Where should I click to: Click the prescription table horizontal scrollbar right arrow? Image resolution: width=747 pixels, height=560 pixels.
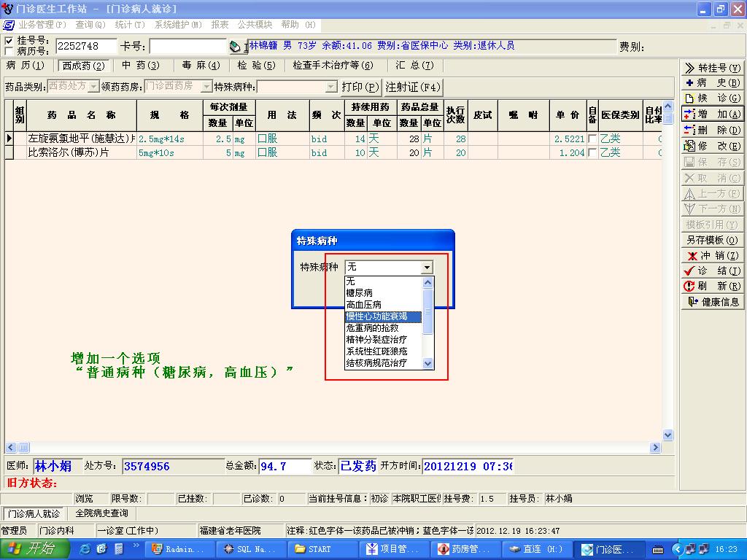(656, 447)
